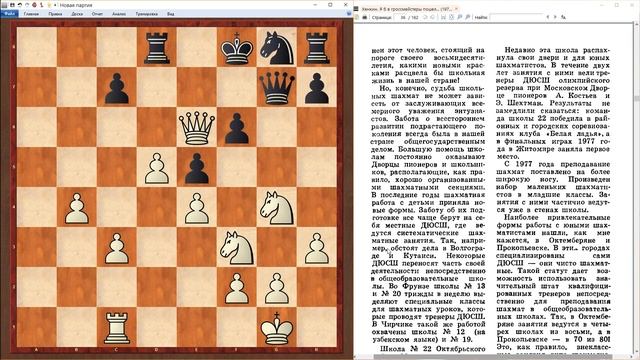Select the white knight on f3
The image size is (640, 360).
(x=237, y=248)
